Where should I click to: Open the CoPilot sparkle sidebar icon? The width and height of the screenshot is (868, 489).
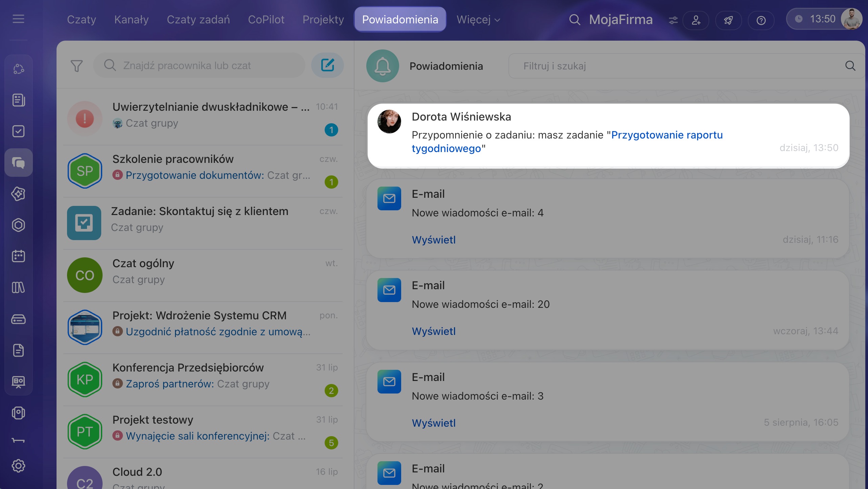19,194
